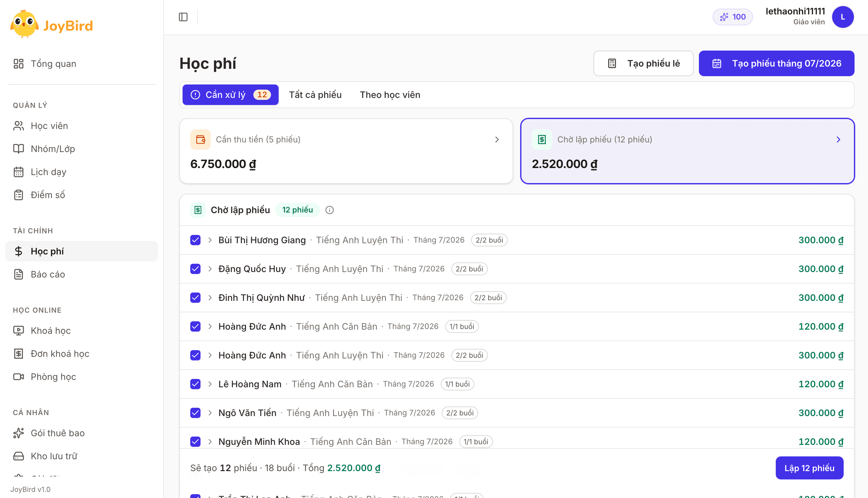The image size is (868, 498).
Task: Click the info icon beside 12 phiếu
Action: (329, 210)
